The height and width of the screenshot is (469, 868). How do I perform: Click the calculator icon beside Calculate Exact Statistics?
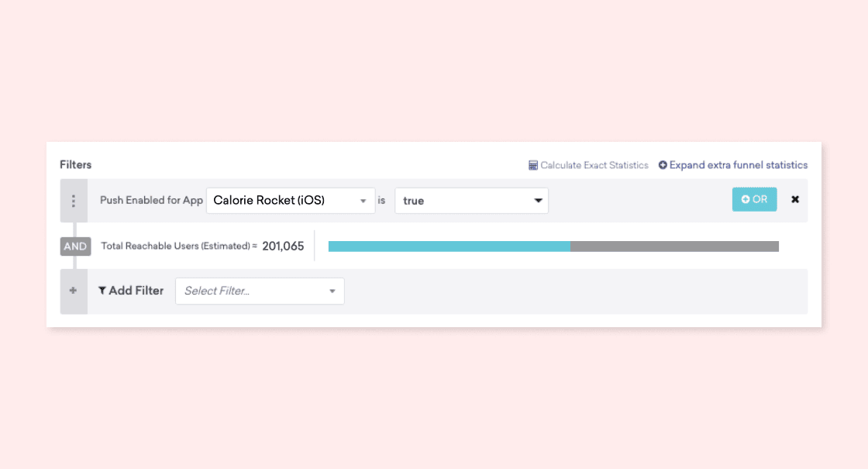(533, 165)
